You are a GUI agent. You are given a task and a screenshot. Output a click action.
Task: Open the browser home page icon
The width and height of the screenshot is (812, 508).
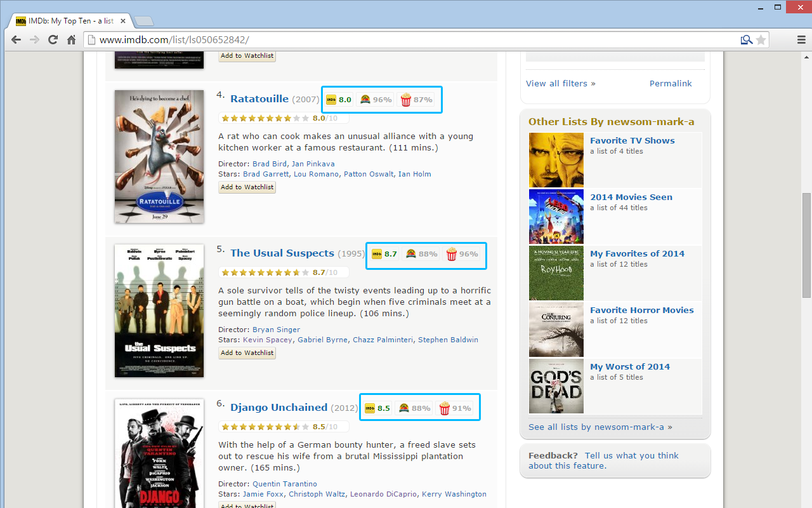[x=72, y=40]
